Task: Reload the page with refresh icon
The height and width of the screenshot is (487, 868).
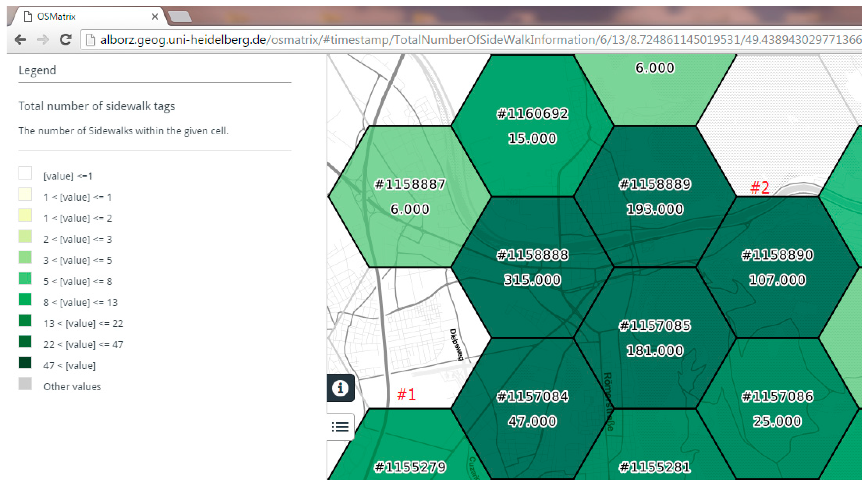Action: coord(65,40)
